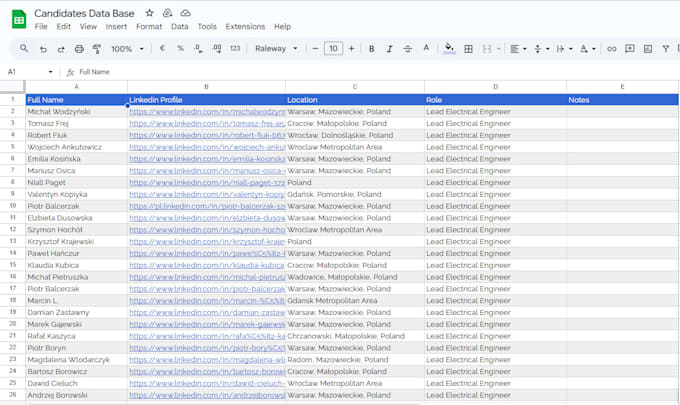Select column C header

pos(355,87)
